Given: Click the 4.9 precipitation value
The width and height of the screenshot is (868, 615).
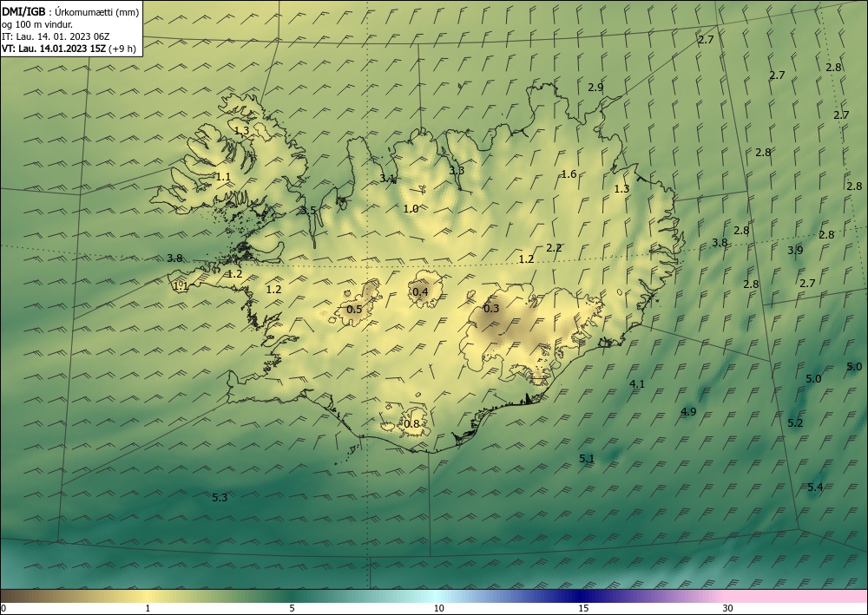Looking at the screenshot, I should coord(688,411).
